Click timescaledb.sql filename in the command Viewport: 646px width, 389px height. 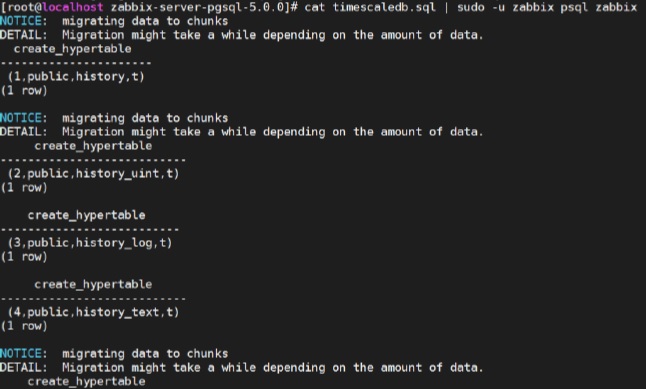coord(384,7)
